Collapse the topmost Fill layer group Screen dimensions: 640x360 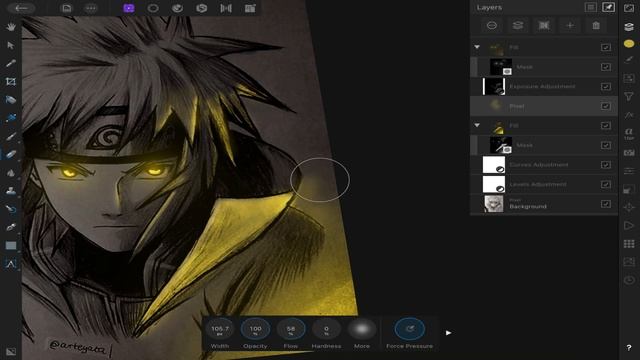(477, 47)
